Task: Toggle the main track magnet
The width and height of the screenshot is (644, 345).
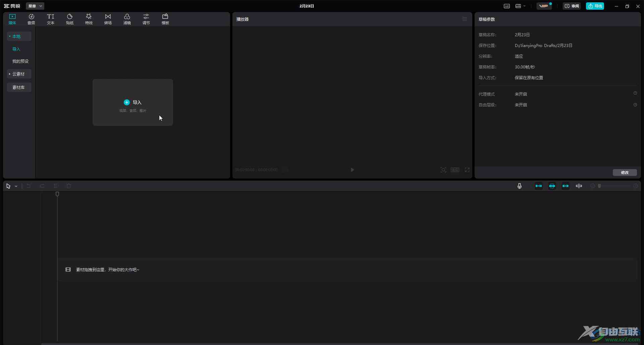Action: click(x=539, y=186)
